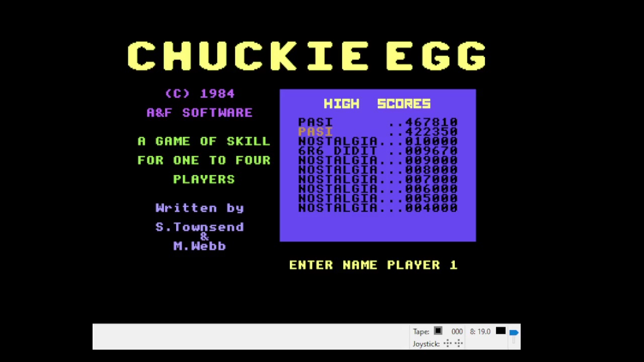This screenshot has width=644, height=362.
Task: Click the A&F SOFTWARE text
Action: click(199, 113)
